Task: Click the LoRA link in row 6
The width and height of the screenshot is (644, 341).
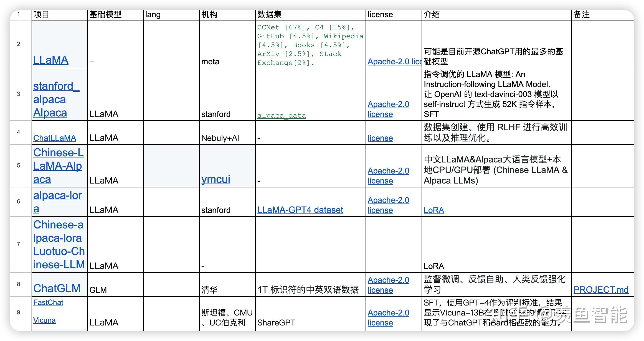Action: click(434, 210)
